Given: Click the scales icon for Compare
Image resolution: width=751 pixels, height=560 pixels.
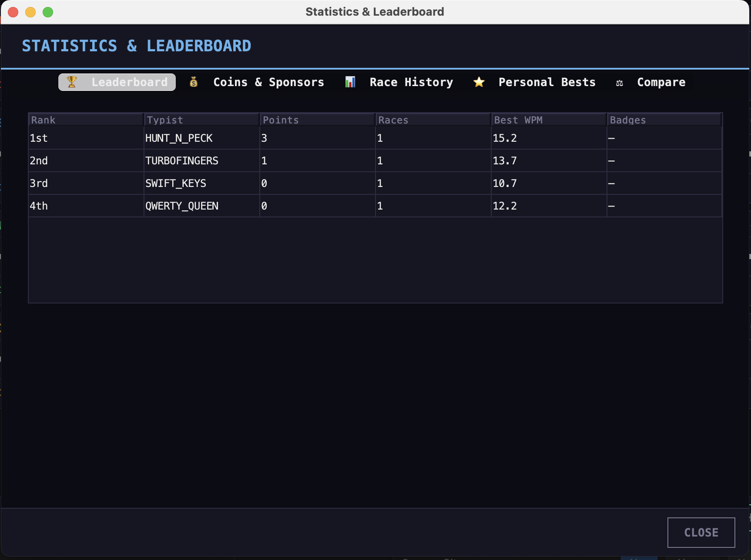Looking at the screenshot, I should click(620, 83).
